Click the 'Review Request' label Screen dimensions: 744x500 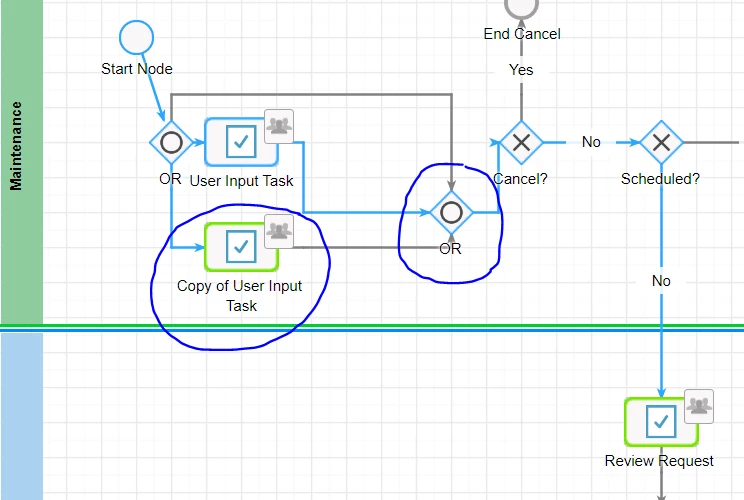659,461
